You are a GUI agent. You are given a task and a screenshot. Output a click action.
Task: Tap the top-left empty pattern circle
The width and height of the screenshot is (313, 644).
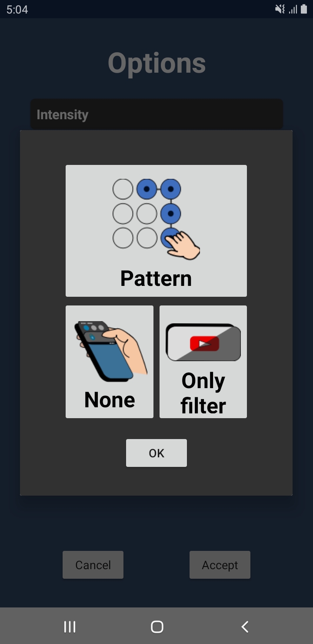click(x=123, y=189)
